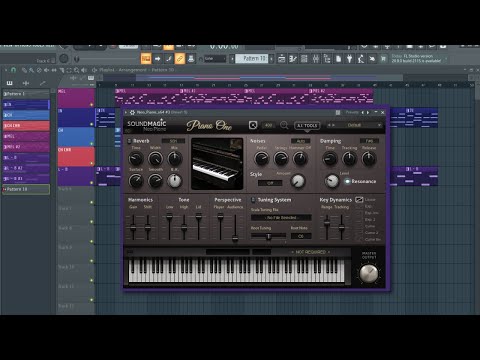Viewport: 480px width, 360px height.
Task: Click the Scale Tuning File field
Action: pyautogui.click(x=282, y=218)
